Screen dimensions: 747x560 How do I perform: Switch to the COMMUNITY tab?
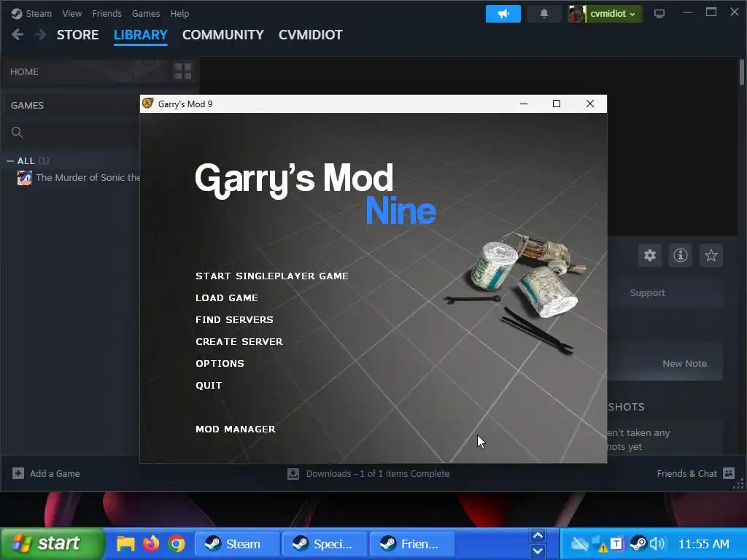click(x=223, y=35)
